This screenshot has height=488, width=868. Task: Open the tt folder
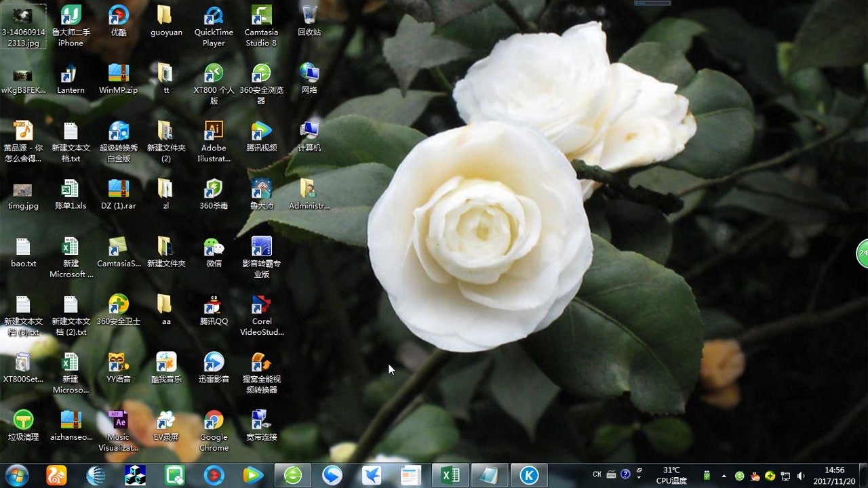click(166, 79)
